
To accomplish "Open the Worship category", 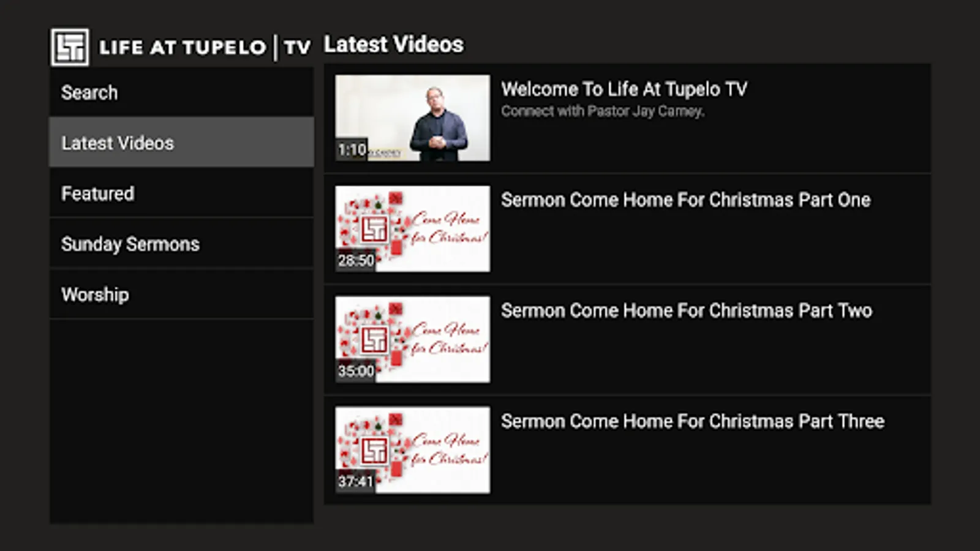I will click(x=181, y=294).
